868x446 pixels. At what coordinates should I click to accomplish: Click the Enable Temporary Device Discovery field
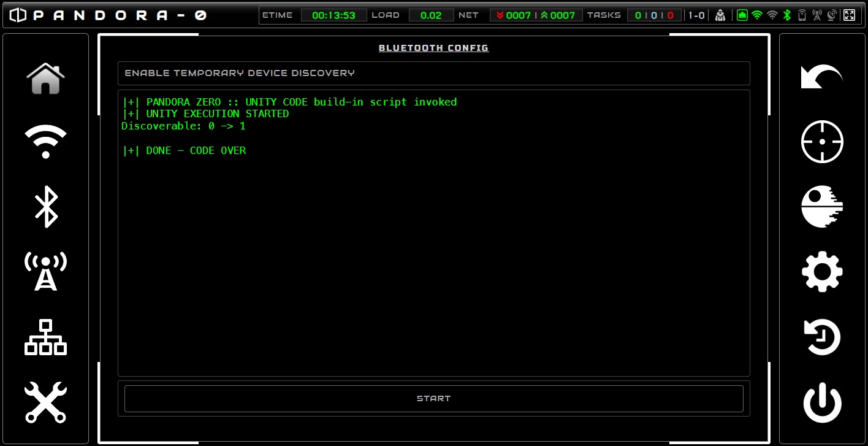point(433,73)
